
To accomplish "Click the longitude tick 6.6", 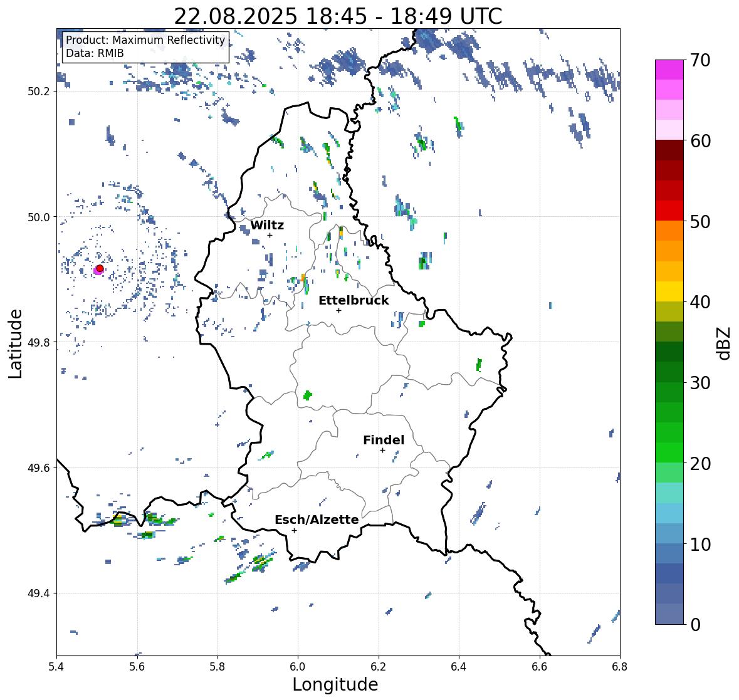I will point(540,667).
